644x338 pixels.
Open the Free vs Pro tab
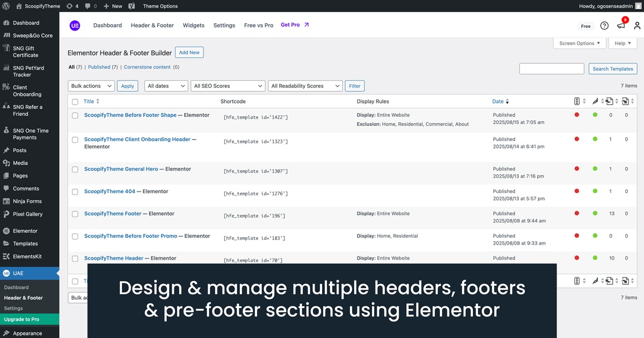pyautogui.click(x=259, y=25)
